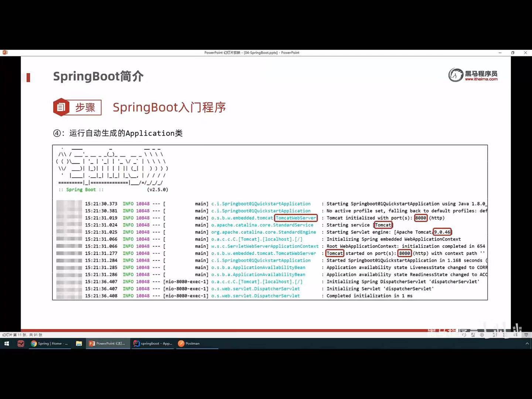The height and width of the screenshot is (399, 532).
Task: Click slide counter text in status bar
Action: (22, 335)
